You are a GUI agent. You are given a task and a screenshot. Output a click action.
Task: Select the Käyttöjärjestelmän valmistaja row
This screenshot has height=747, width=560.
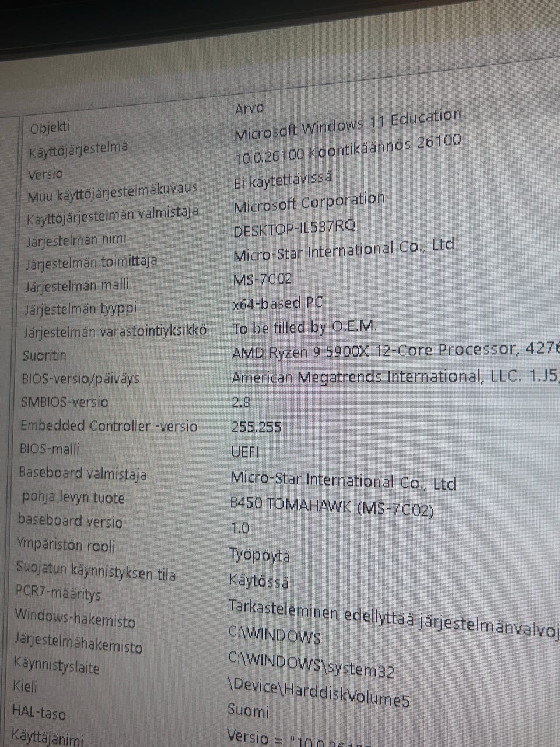coord(112,215)
